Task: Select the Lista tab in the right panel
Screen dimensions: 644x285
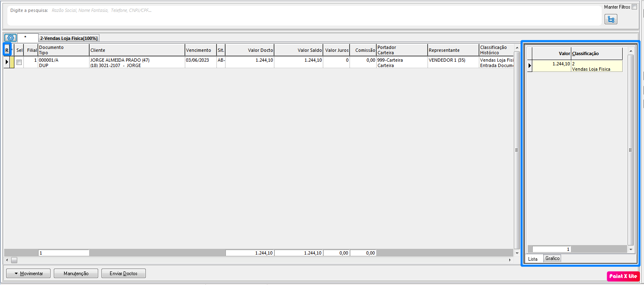Action: 533,259
